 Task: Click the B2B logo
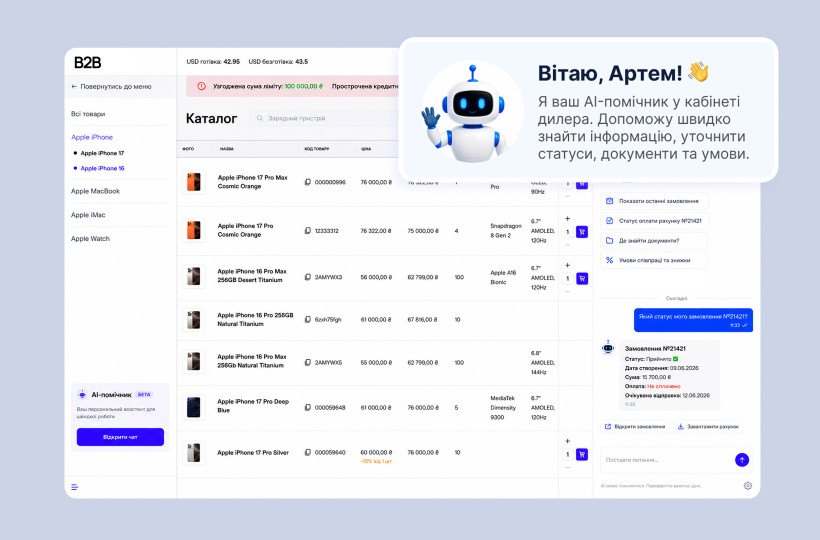87,63
